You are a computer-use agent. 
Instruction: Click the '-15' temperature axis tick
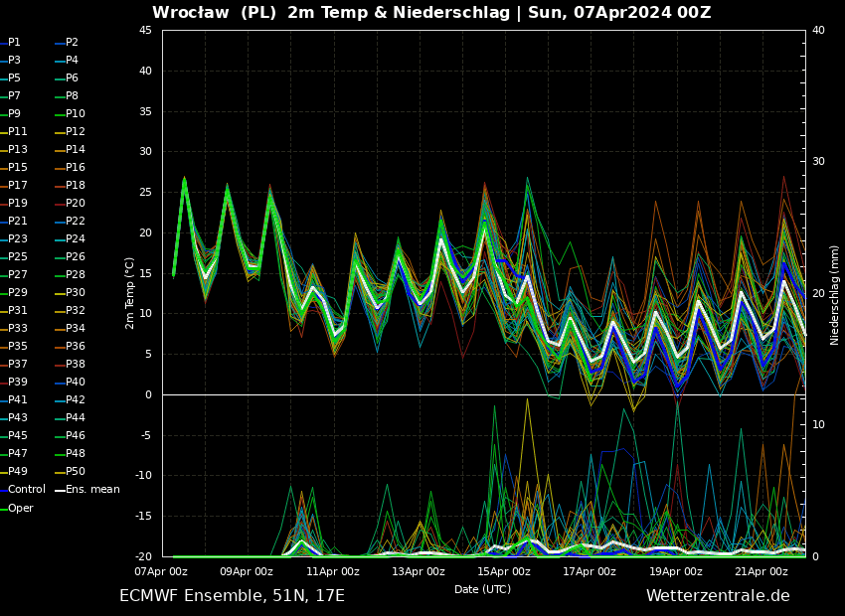click(x=144, y=517)
